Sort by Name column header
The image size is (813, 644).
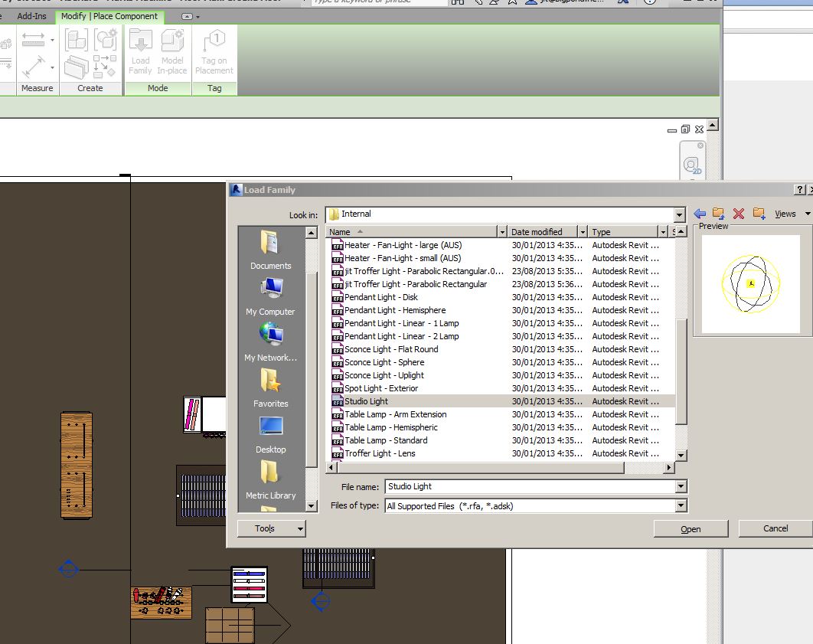412,231
